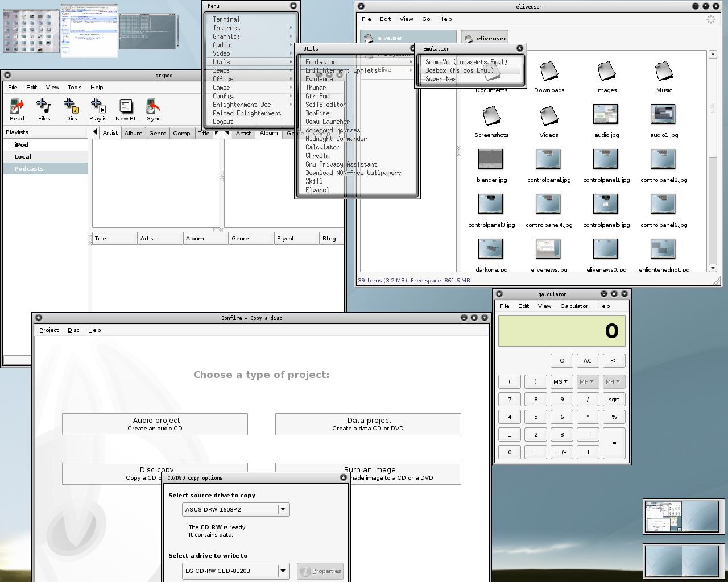Open the Images folder icon
This screenshot has height=582, width=728.
606,70
